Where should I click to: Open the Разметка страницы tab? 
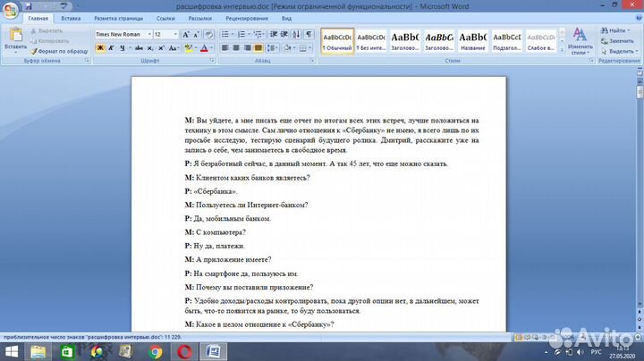[119, 18]
